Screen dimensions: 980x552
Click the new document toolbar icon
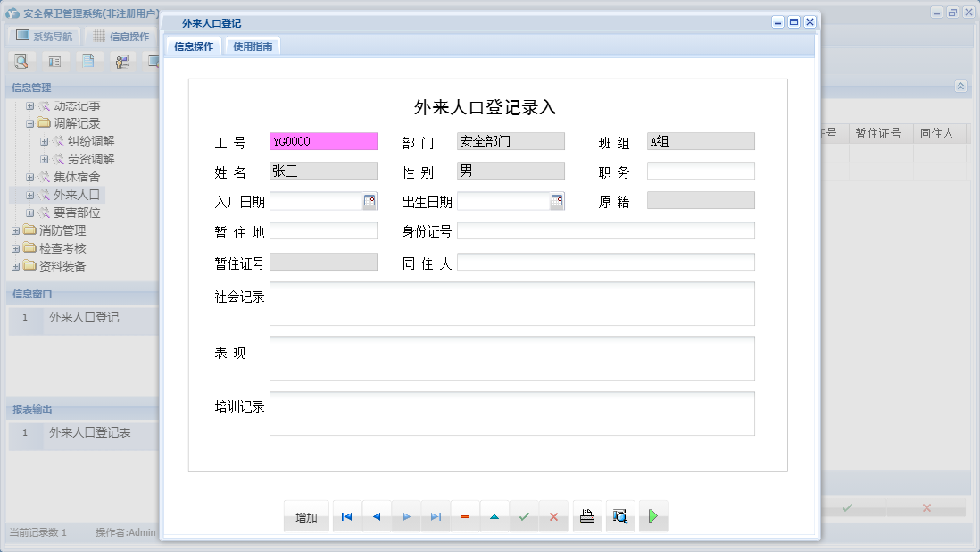pos(90,61)
